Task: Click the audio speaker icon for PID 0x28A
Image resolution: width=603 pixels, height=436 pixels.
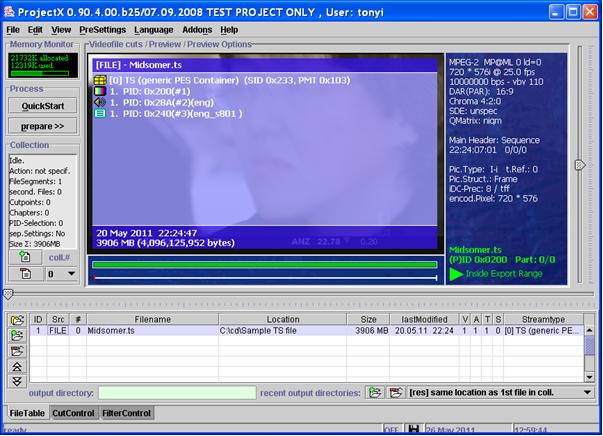Action: point(100,102)
